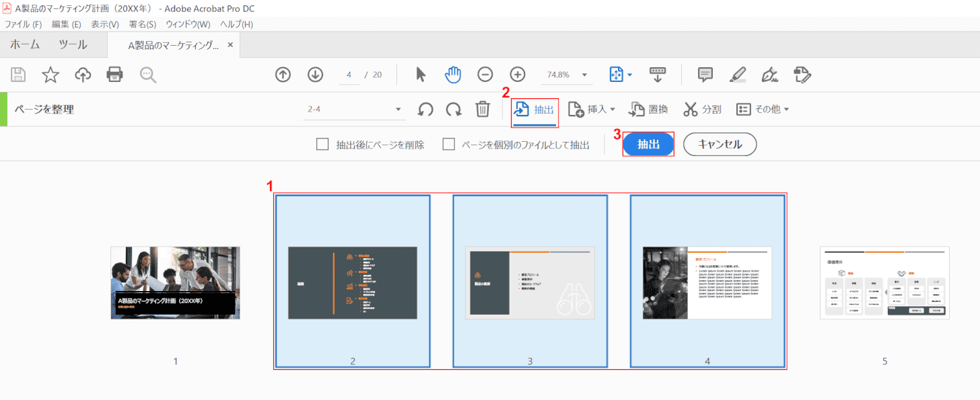This screenshot has height=400, width=980.
Task: Delete the selected pages with the trash icon
Action: tap(483, 110)
